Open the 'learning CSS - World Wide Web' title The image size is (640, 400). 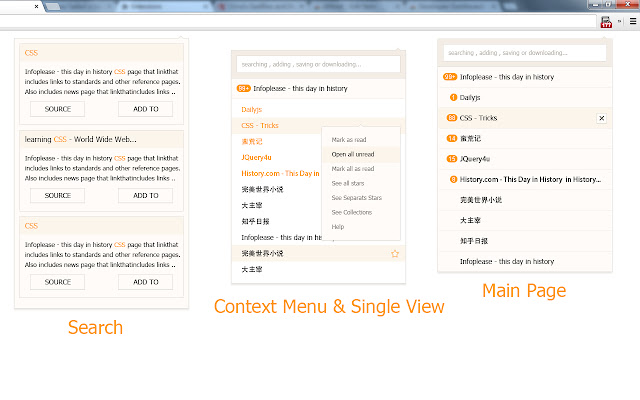pyautogui.click(x=81, y=139)
